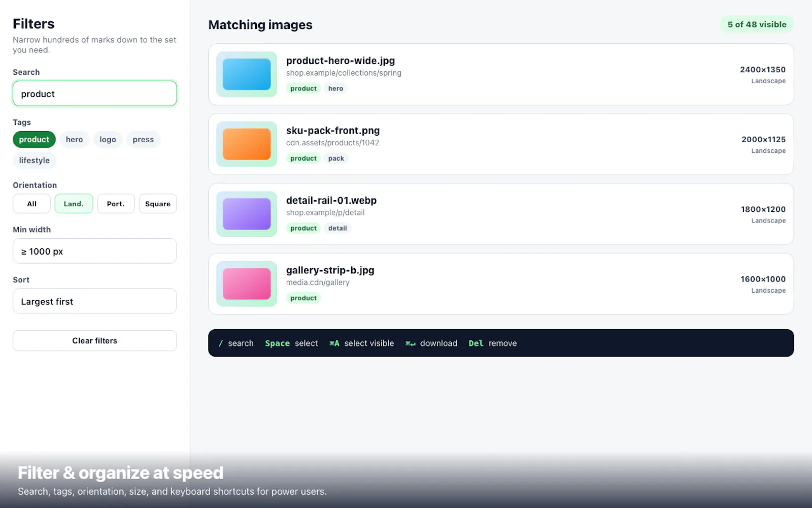Click the source 'shop.example/p/detail'
Viewport: 812px width, 508px height.
(x=325, y=213)
